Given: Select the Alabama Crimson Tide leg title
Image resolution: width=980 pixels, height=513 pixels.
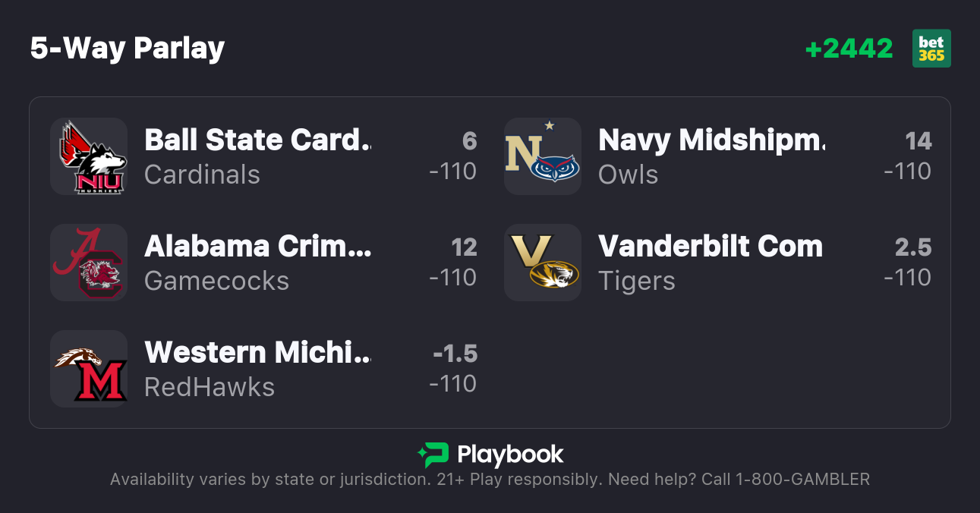Looking at the screenshot, I should coord(257,247).
